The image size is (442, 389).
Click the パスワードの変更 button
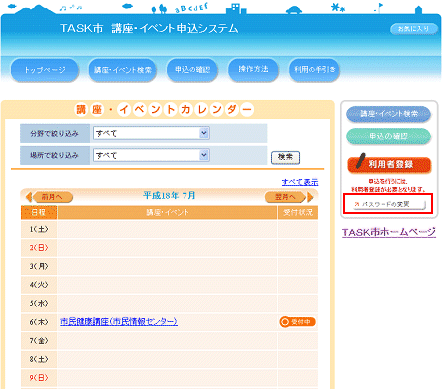point(389,204)
